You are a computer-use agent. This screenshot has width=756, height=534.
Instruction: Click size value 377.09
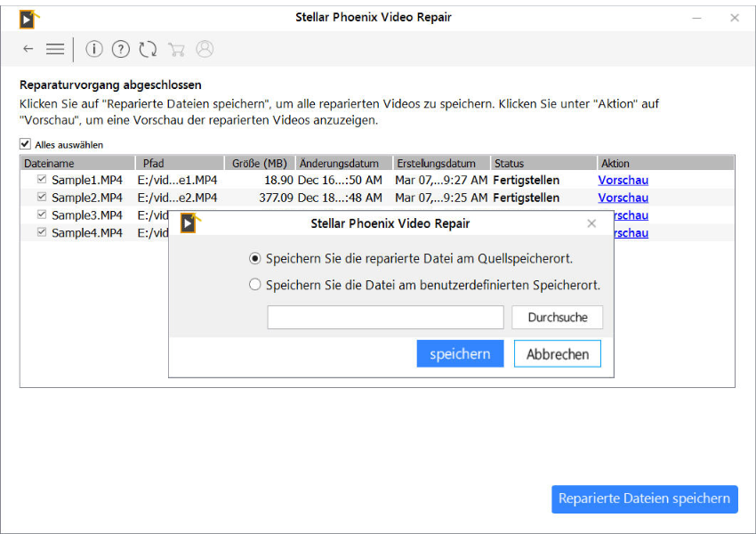[x=276, y=198]
